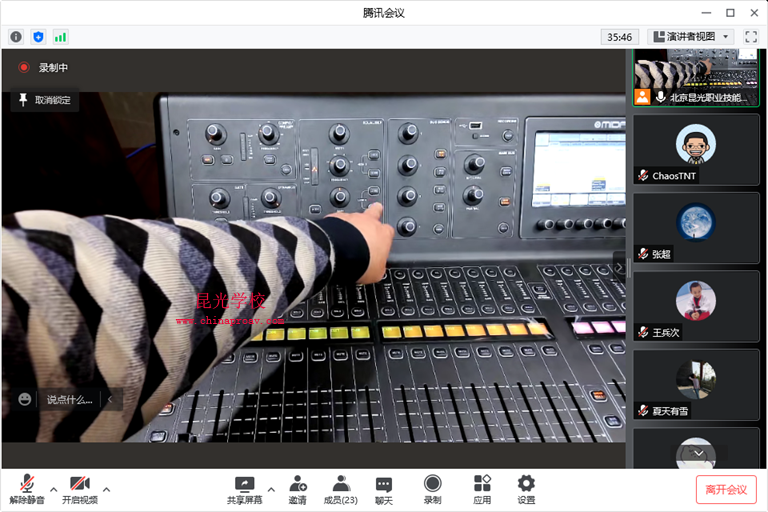The width and height of the screenshot is (768, 512).
Task: Click the red 离开会议 button
Action: pyautogui.click(x=726, y=489)
